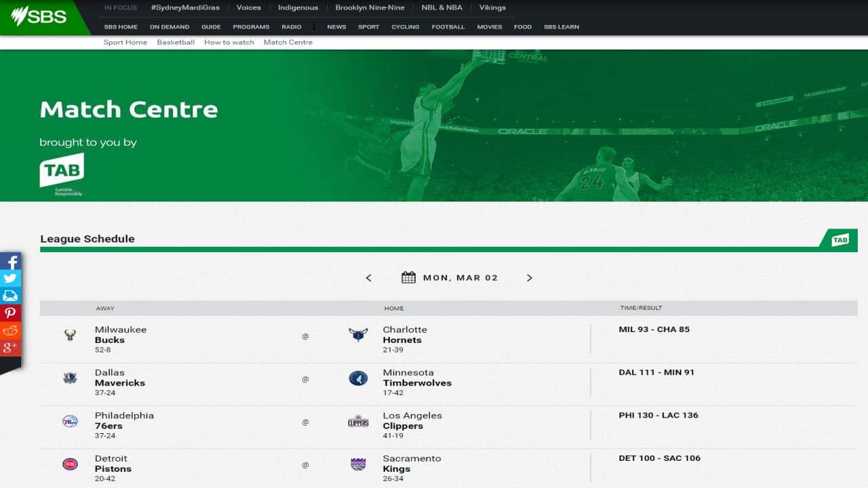Share the page via the Facebook icon
Viewport: 868px width, 488px height.
click(10, 262)
